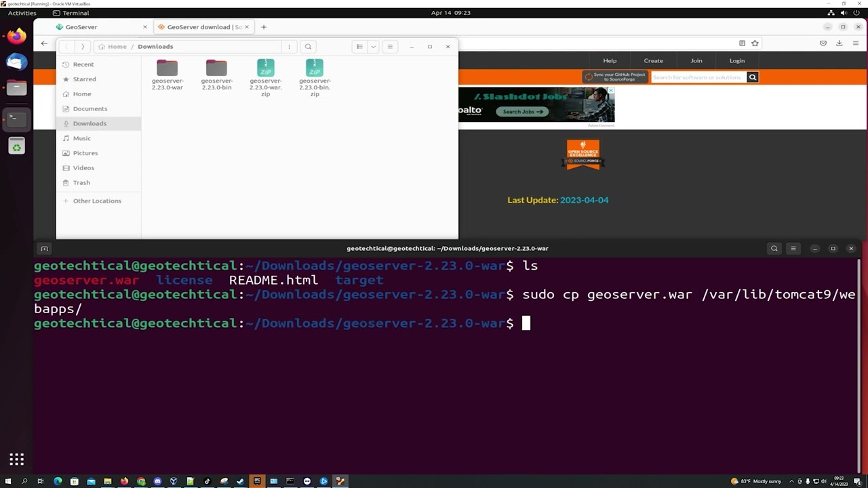868x488 pixels.
Task: Open volume icon in top bar
Action: [844, 13]
